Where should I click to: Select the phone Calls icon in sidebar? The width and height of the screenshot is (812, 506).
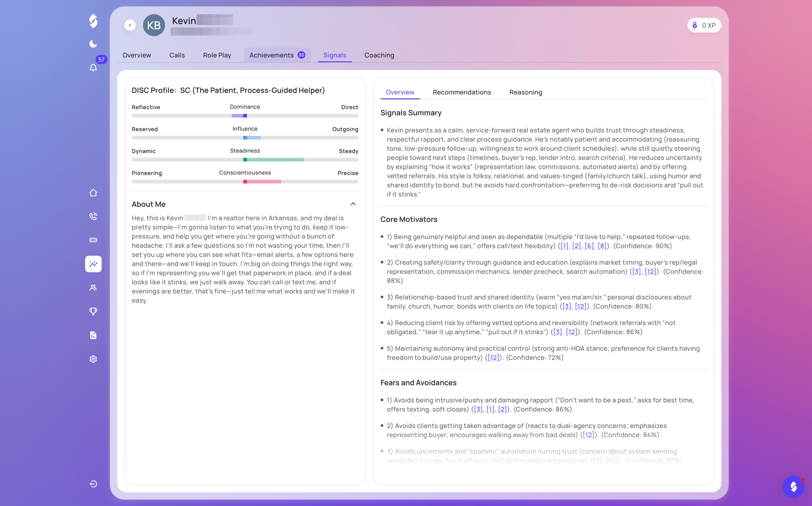[93, 216]
